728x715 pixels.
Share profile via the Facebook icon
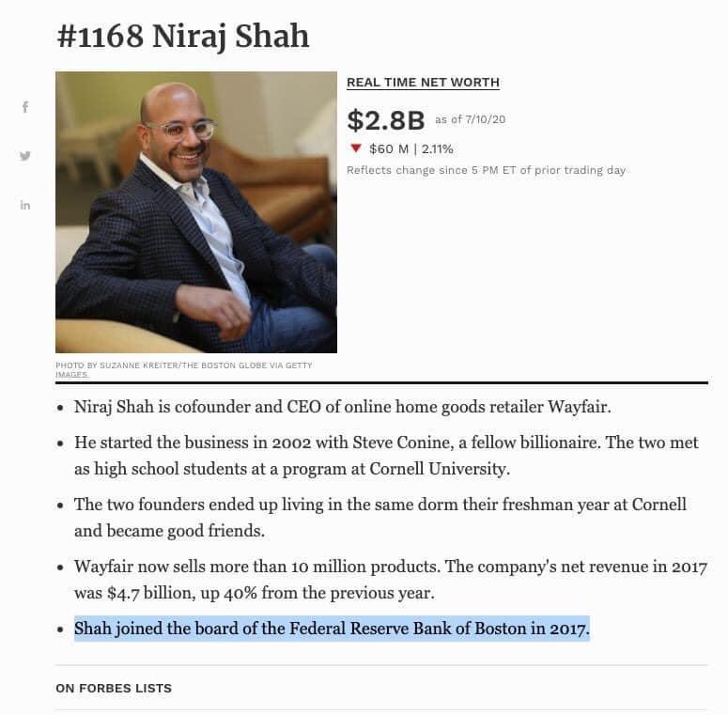[25, 107]
